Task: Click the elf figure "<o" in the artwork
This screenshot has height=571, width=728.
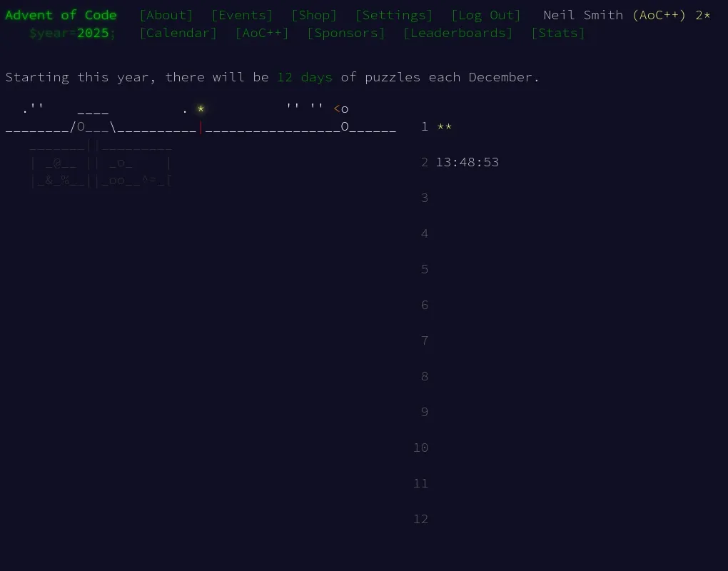Action: coord(339,108)
